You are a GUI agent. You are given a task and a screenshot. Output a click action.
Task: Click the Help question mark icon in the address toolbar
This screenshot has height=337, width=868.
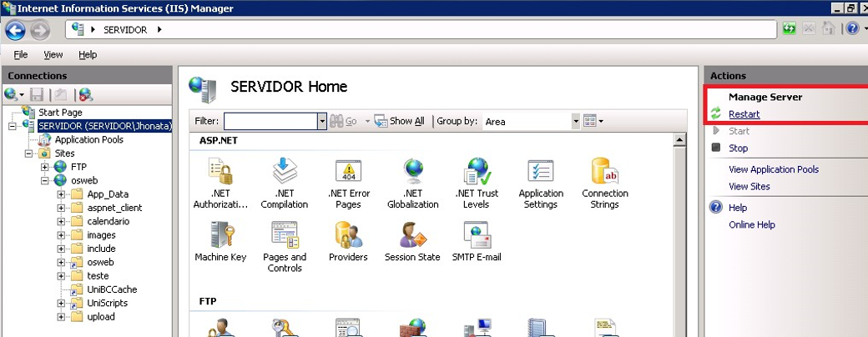[x=852, y=28]
